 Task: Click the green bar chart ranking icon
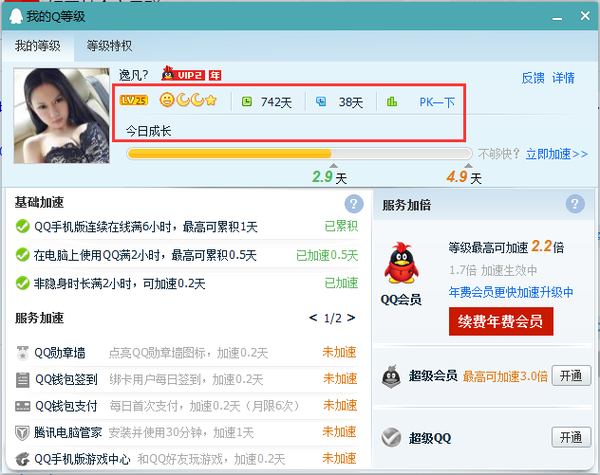pos(392,101)
